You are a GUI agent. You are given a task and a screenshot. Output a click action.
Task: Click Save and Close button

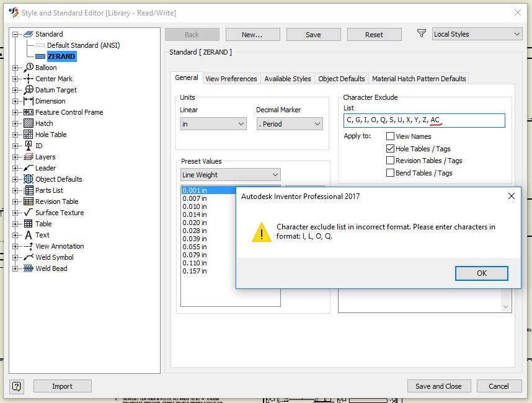click(x=439, y=386)
